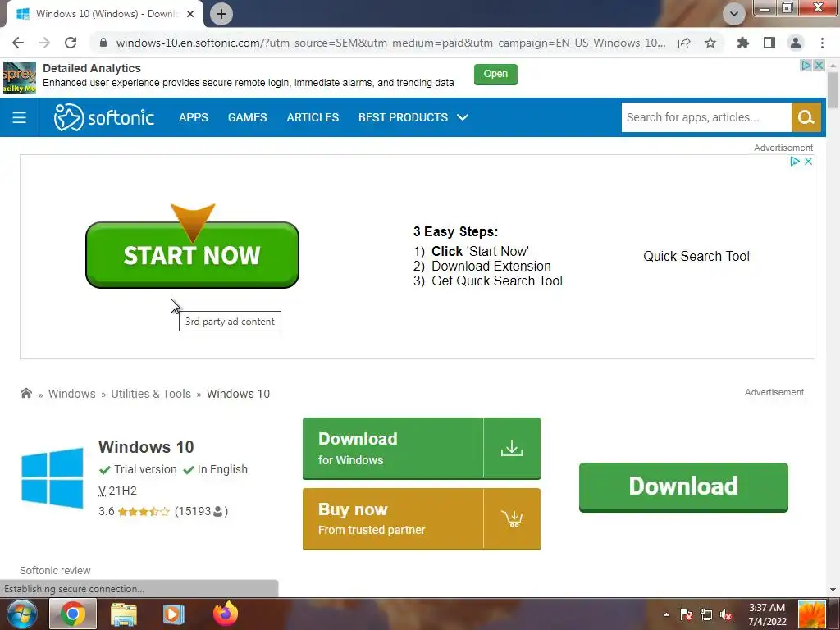The width and height of the screenshot is (840, 630).
Task: Click the AdChoices icon on top ad
Action: [806, 66]
